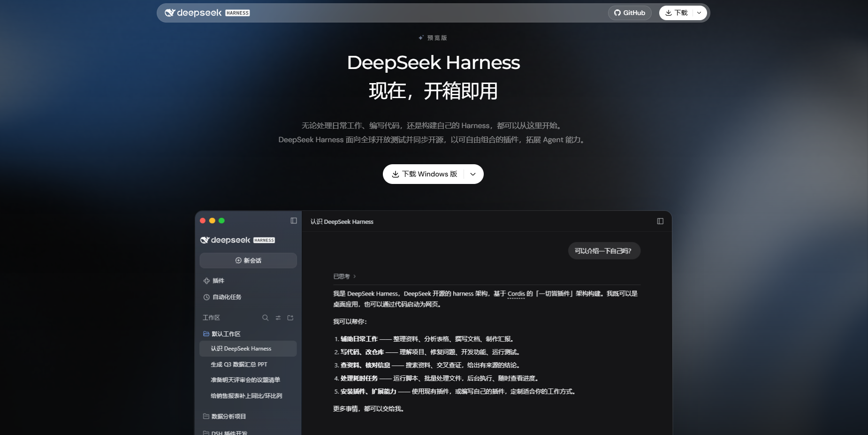
Task: Click the deepseek logo in the top navbar
Action: coord(207,13)
